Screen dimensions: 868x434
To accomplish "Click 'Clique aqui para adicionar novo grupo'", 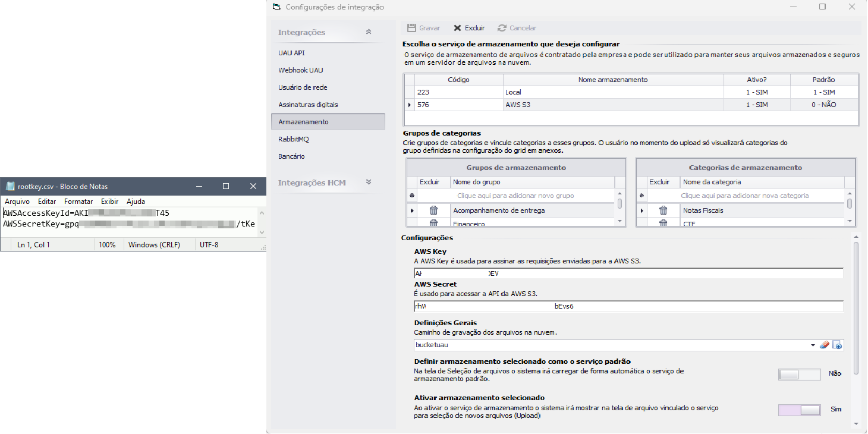I will [x=515, y=196].
